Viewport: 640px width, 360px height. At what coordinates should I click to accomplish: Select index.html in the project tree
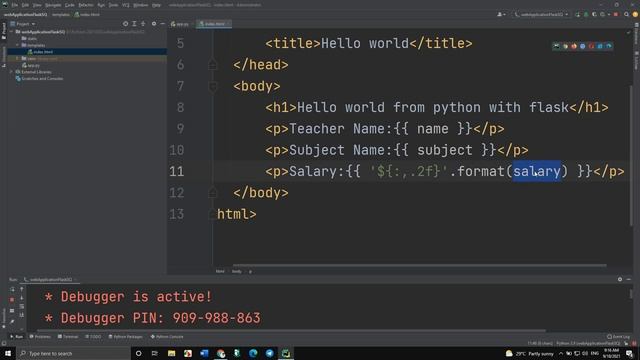[x=40, y=52]
